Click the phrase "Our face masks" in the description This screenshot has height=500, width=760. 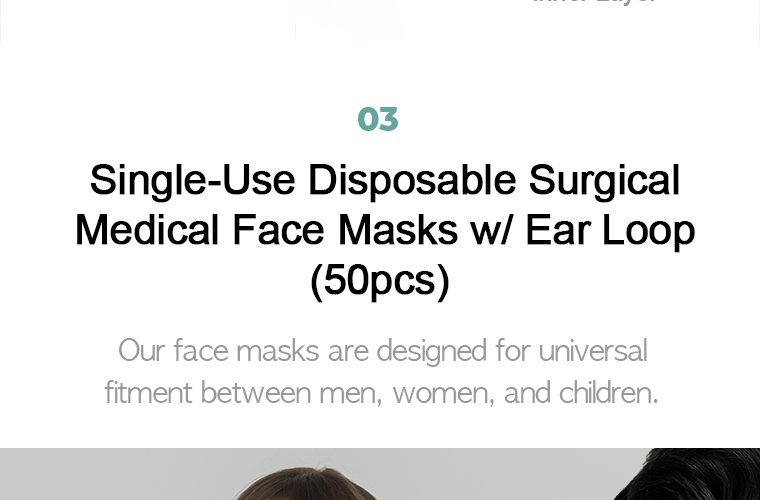click(219, 350)
